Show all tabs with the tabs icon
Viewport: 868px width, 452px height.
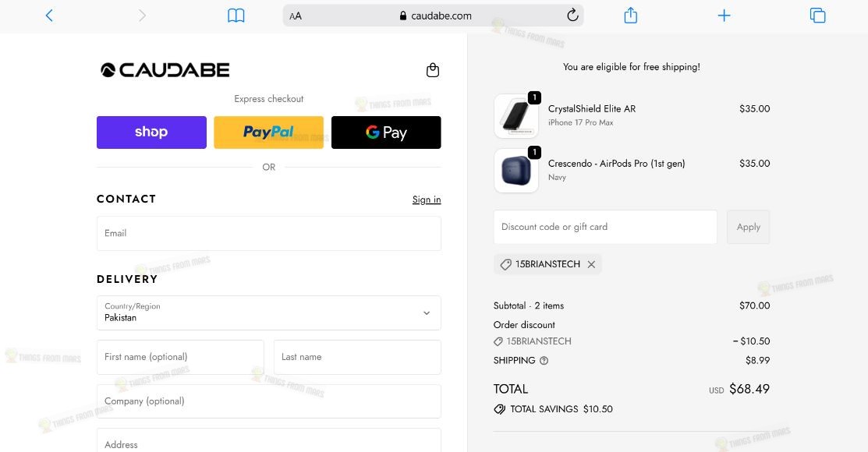[817, 16]
